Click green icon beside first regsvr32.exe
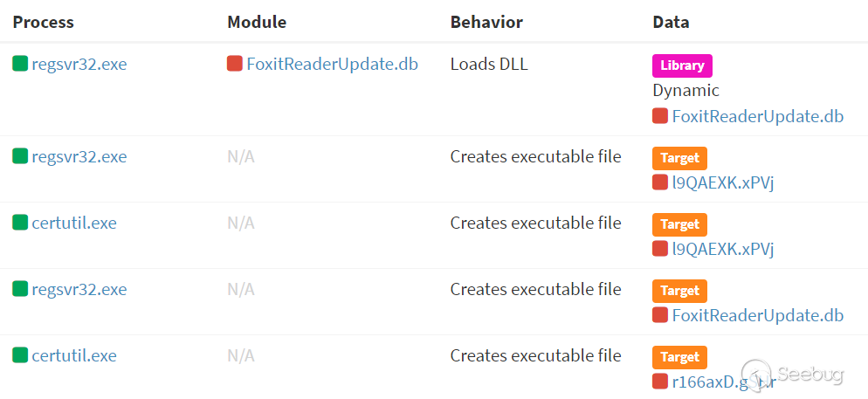 coord(20,64)
